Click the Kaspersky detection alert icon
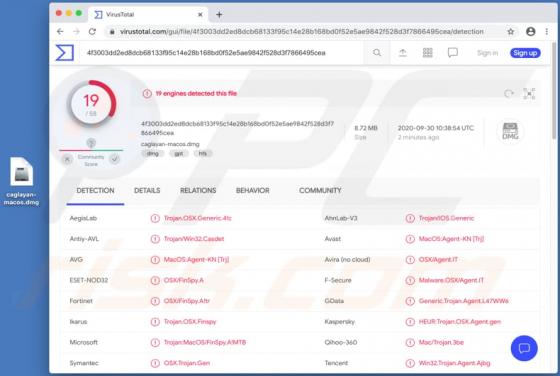This screenshot has height=376, width=560. click(x=410, y=322)
